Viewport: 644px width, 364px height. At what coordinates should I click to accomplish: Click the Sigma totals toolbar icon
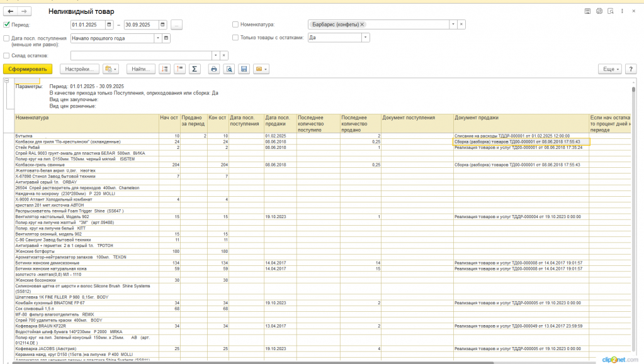[195, 69]
